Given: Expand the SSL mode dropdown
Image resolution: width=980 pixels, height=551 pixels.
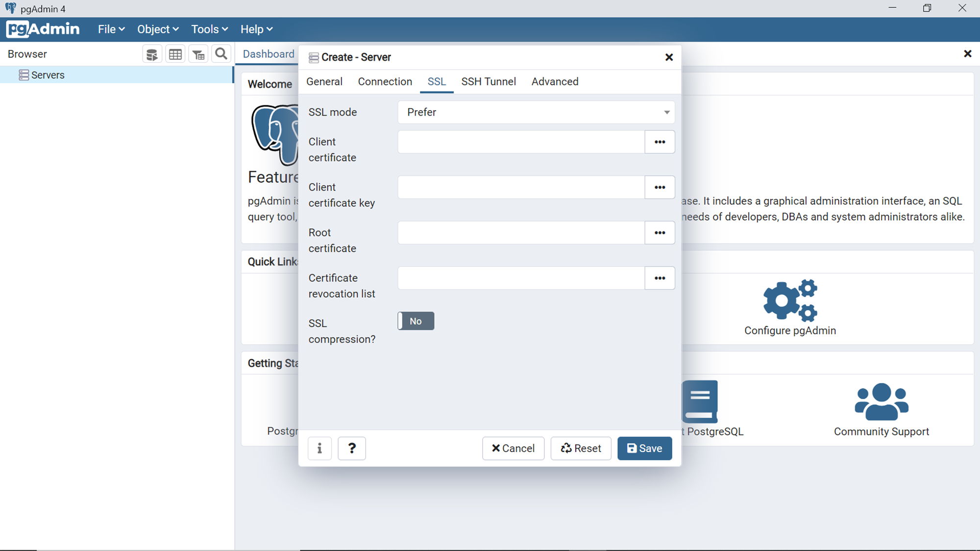Looking at the screenshot, I should click(x=536, y=112).
